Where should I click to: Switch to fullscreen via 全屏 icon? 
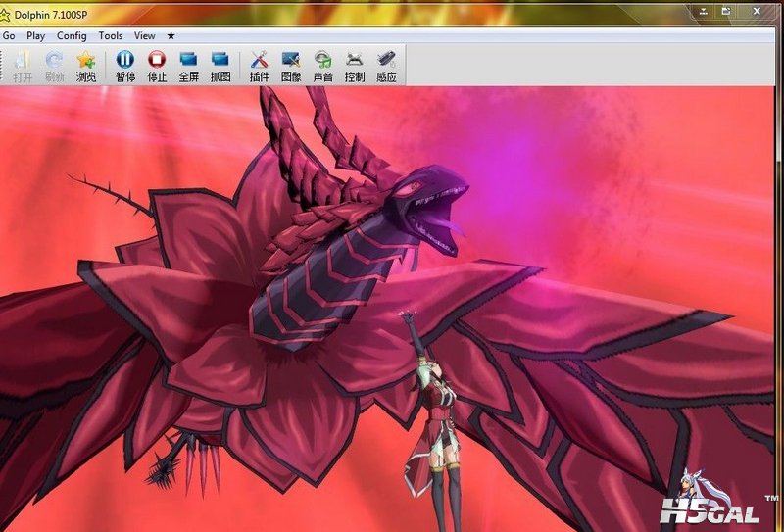[189, 66]
